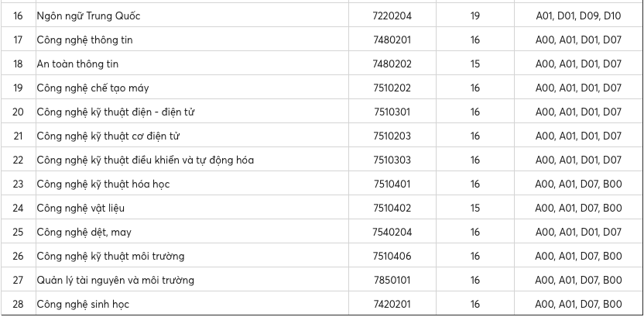Click 'Công nghệ kỹ thuật điện - điện tử'
Viewport: 644px width, 317px height.
116,112
